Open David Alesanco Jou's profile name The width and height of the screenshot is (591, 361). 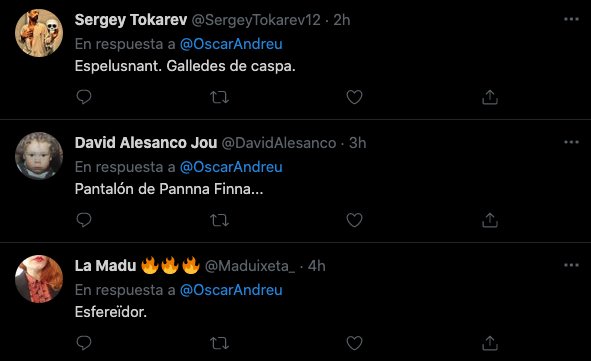(146, 143)
